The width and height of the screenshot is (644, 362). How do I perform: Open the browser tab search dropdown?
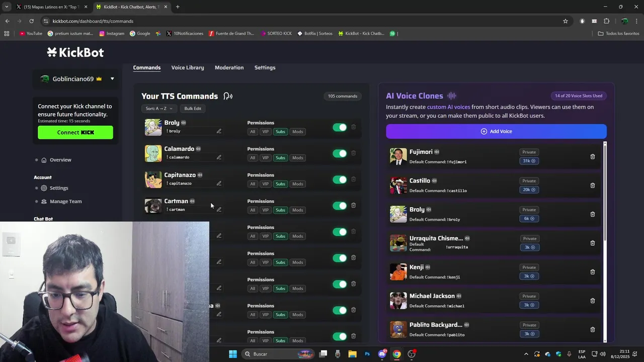pos(7,7)
